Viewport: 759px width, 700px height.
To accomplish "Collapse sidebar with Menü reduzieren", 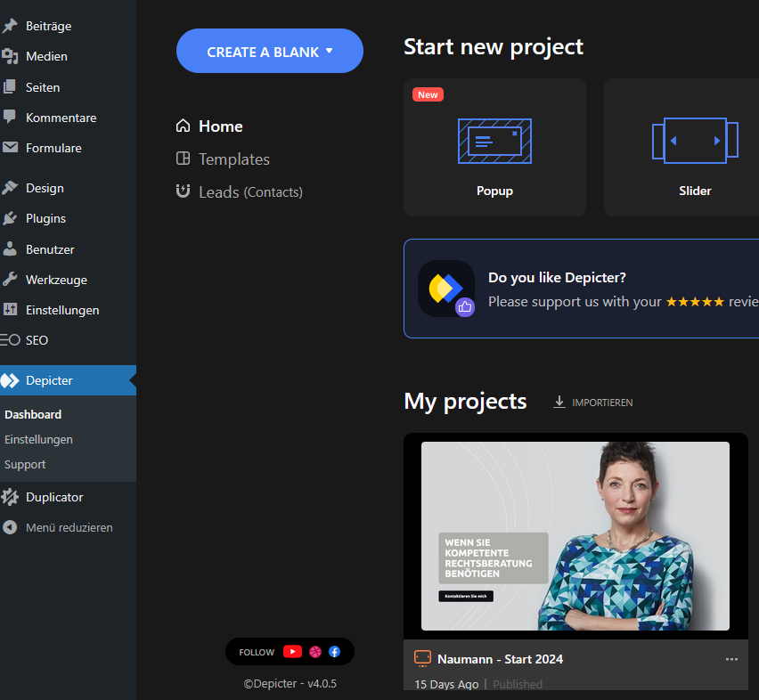I will [69, 527].
